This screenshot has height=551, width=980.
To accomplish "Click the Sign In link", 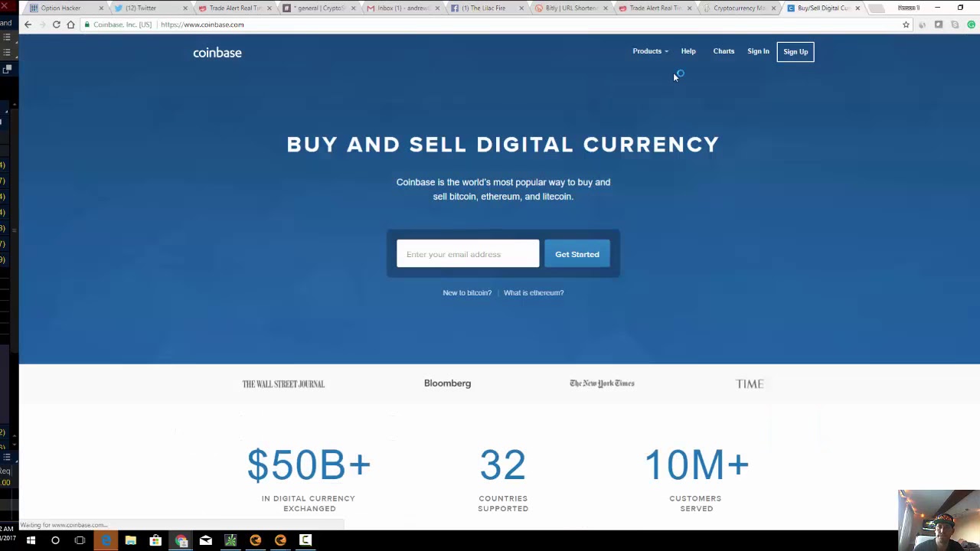I will click(758, 51).
